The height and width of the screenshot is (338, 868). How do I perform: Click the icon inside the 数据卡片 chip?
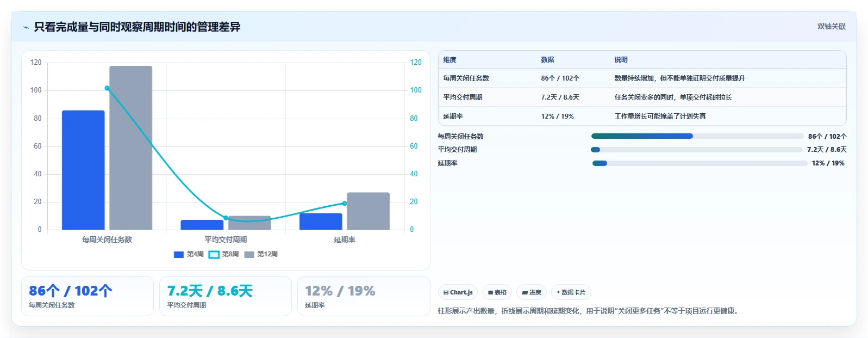(x=558, y=292)
